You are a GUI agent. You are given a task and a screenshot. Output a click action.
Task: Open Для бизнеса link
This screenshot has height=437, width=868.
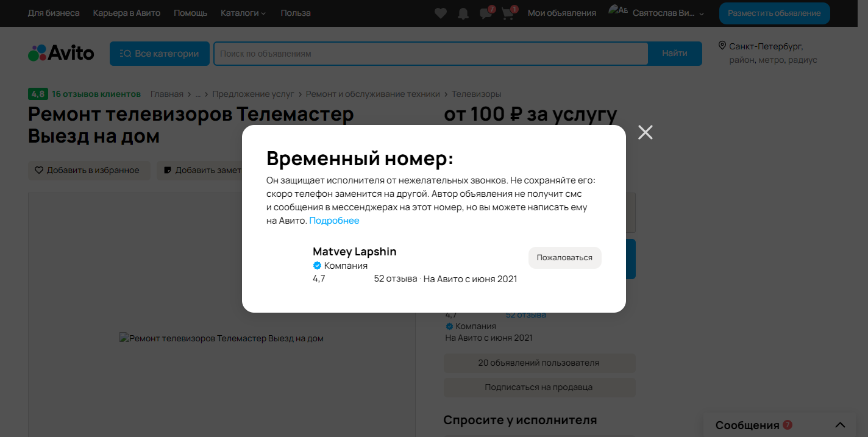[54, 13]
